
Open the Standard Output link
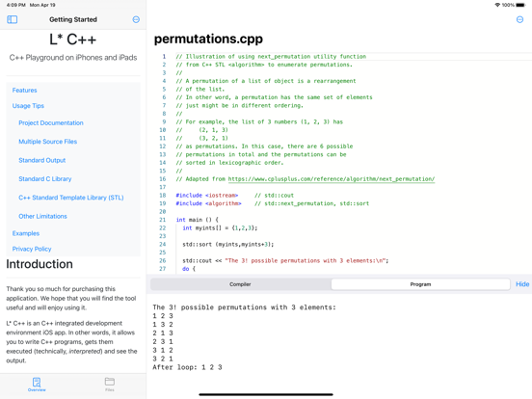click(x=42, y=160)
